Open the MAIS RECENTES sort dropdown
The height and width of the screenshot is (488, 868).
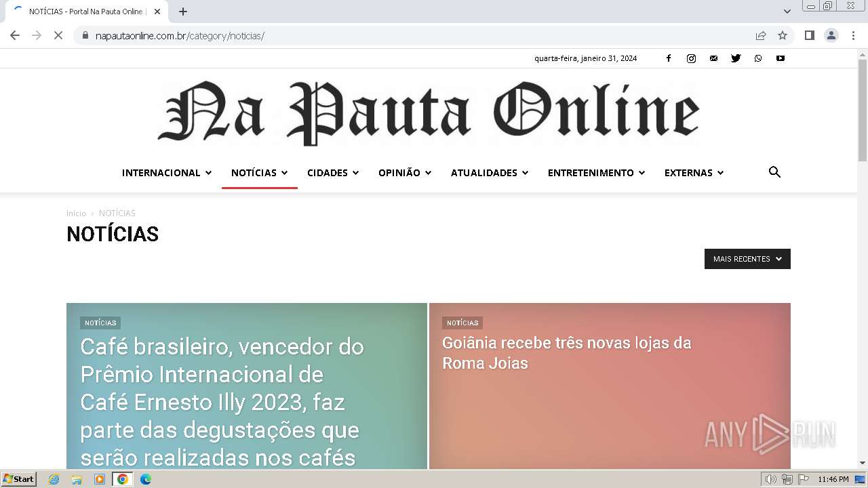tap(747, 259)
